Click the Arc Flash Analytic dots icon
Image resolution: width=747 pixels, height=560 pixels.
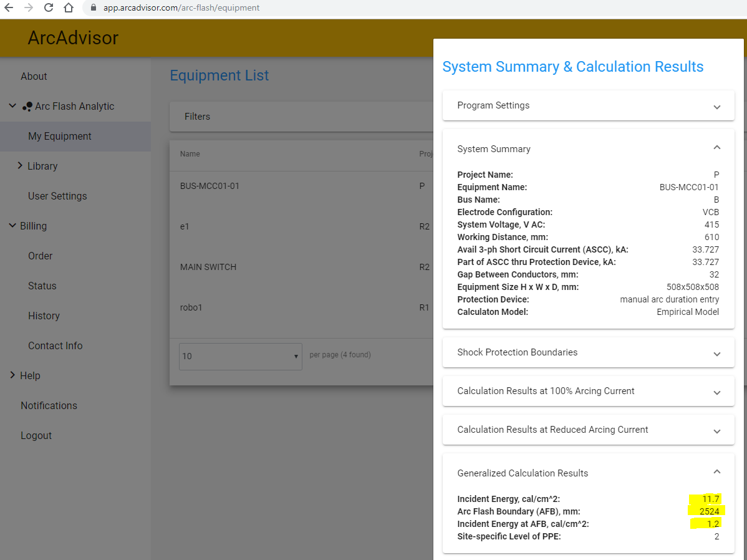pos(27,107)
